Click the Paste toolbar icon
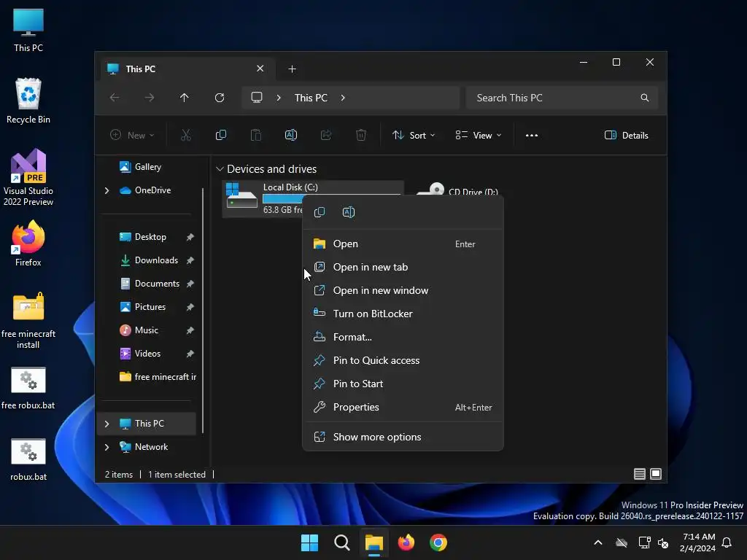The height and width of the screenshot is (560, 747). 256,135
